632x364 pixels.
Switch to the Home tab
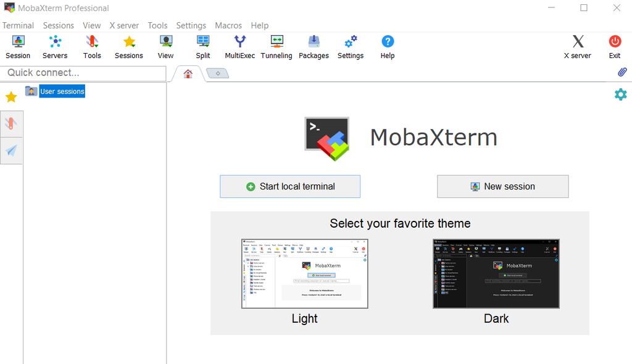pyautogui.click(x=188, y=74)
